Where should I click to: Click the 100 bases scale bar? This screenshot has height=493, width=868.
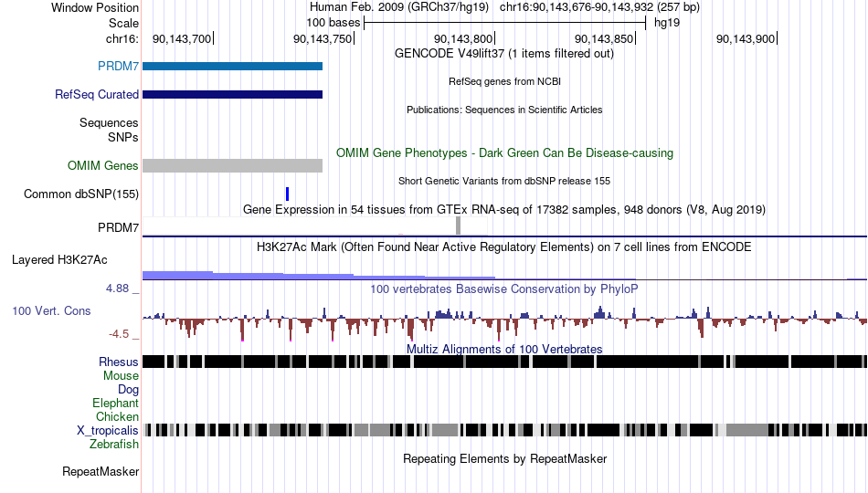coord(505,23)
